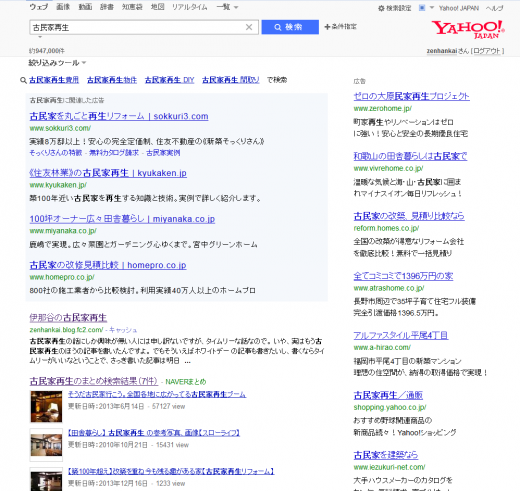
Task: Clear the search box with the X icon
Action: pos(249,27)
